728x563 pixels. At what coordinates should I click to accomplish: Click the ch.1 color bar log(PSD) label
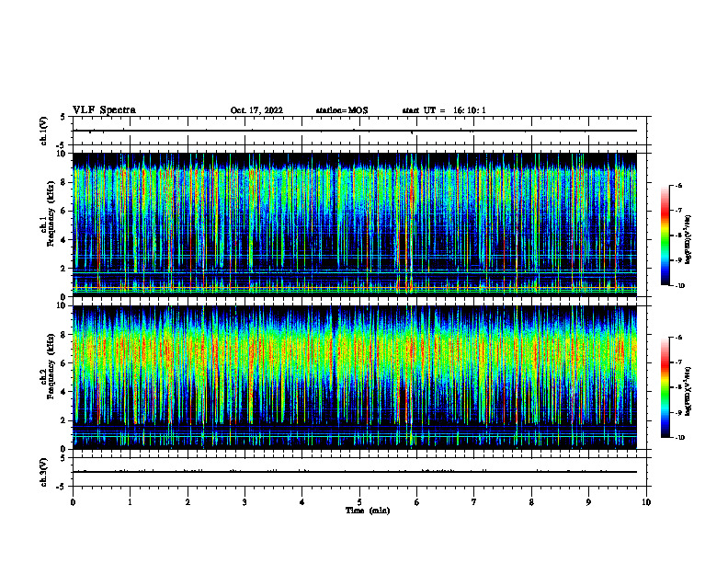(x=688, y=240)
